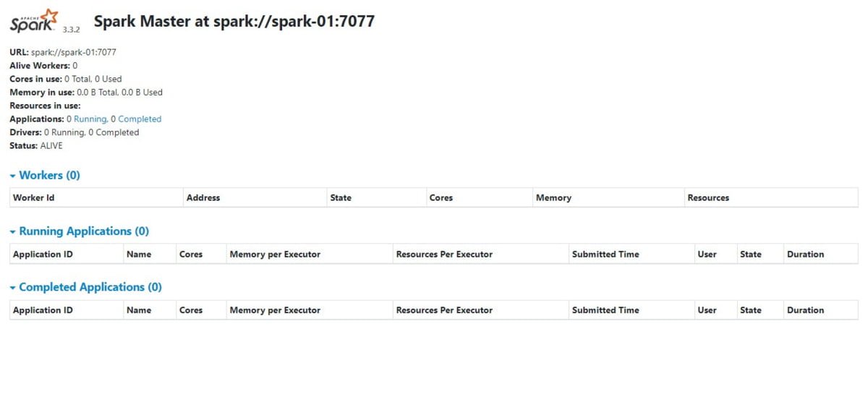Click the Workers (0) heading
868x397 pixels.
pos(49,175)
